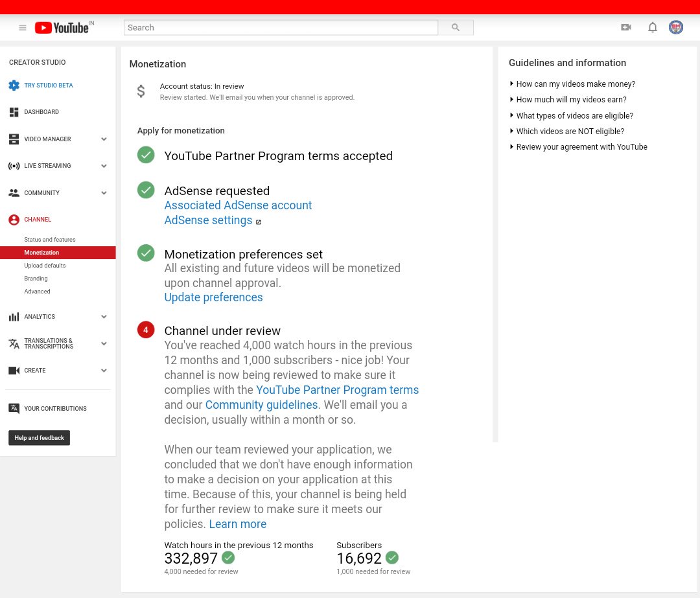This screenshot has height=598, width=700.
Task: Open the account avatar menu
Action: (676, 27)
